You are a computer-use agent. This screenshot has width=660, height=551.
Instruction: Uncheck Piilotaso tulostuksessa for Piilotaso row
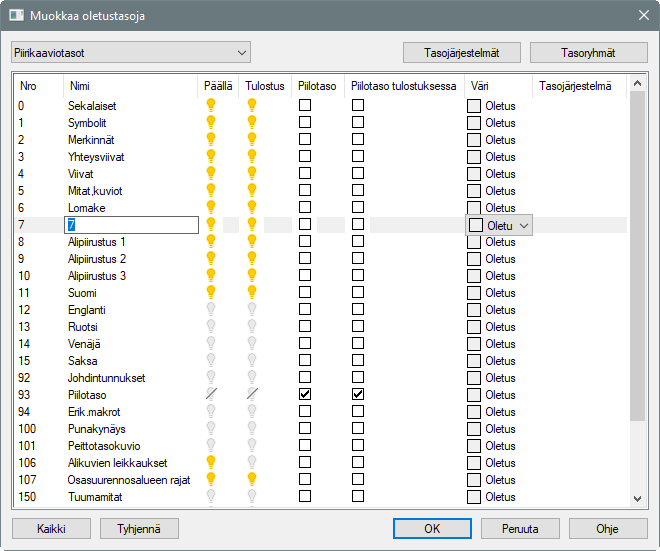(357, 395)
